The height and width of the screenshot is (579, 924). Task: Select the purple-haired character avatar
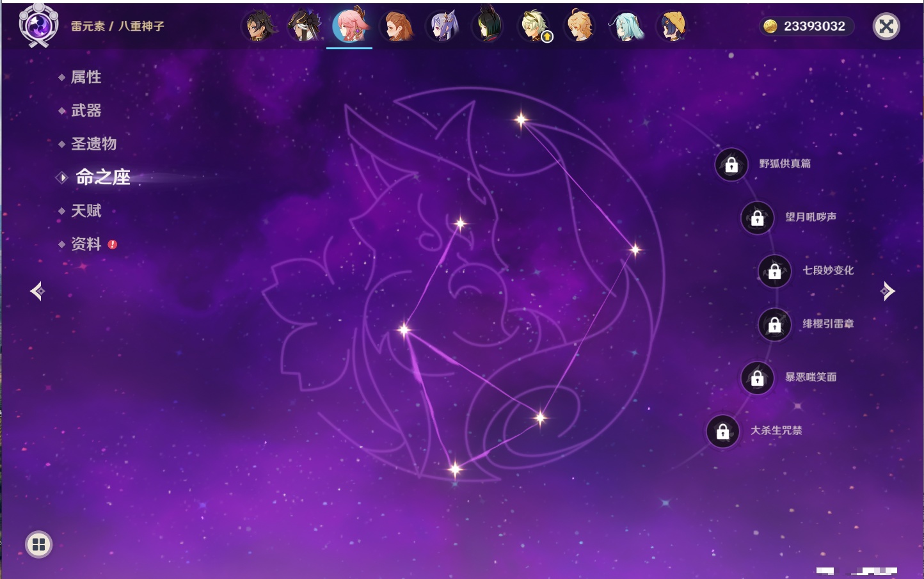pyautogui.click(x=442, y=26)
